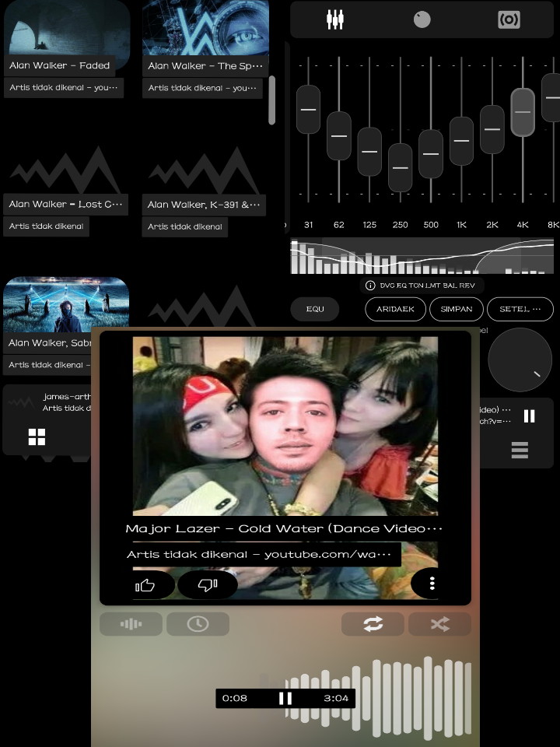Switch to the tone knob tab icon

422,19
